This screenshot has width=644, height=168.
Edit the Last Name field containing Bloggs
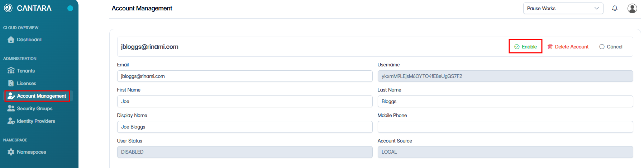coord(505,101)
